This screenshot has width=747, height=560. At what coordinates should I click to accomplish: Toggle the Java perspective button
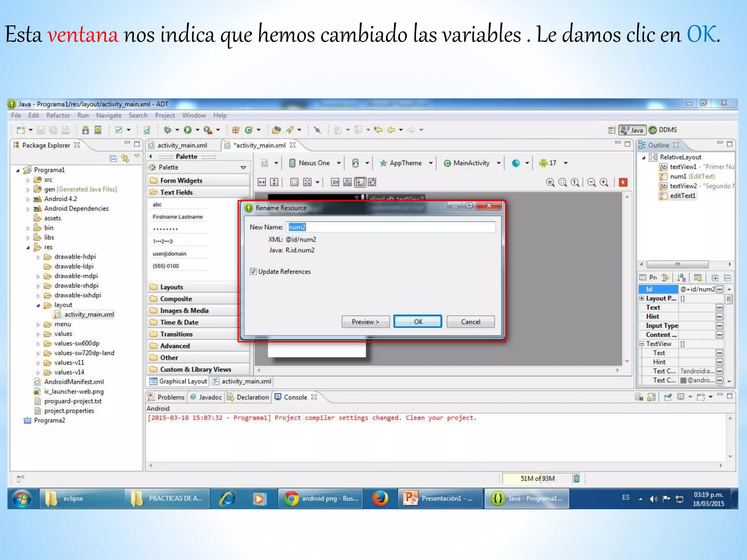pyautogui.click(x=633, y=130)
